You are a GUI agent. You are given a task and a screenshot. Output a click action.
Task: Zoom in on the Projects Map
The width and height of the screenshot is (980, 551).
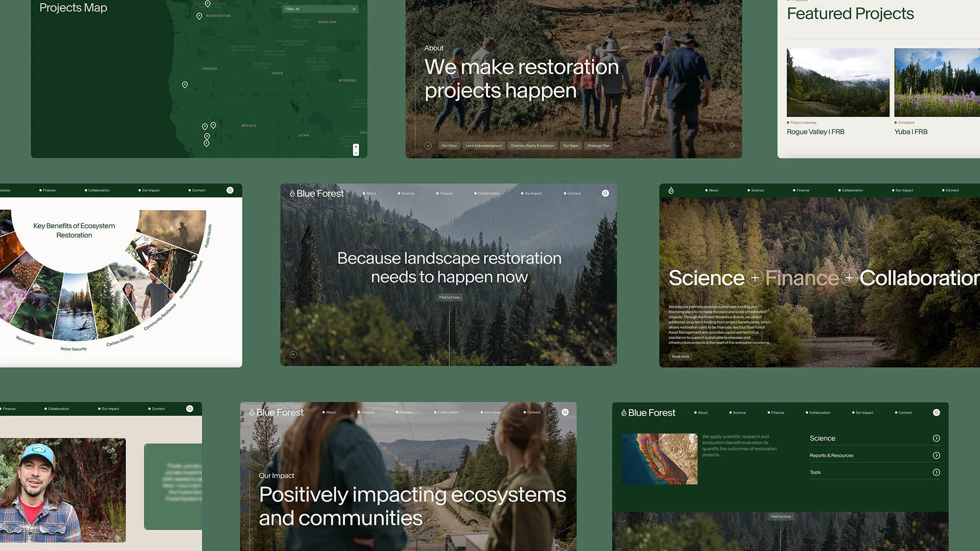point(356,147)
